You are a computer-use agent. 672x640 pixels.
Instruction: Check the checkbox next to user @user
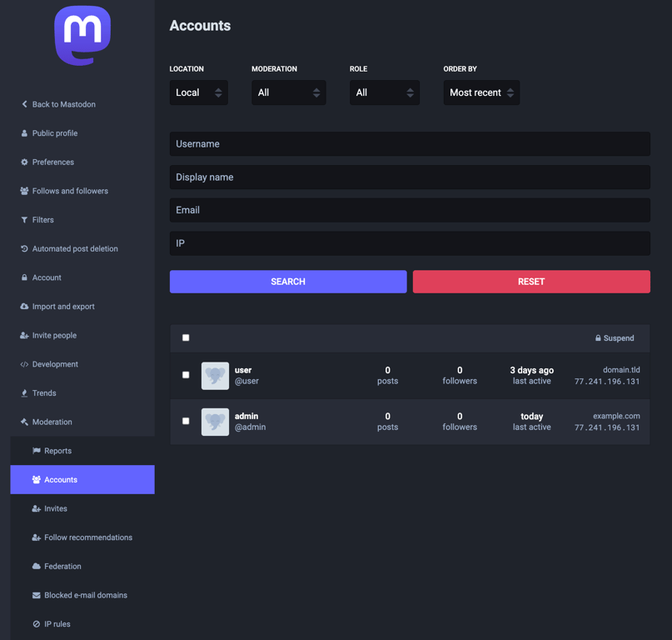tap(185, 375)
